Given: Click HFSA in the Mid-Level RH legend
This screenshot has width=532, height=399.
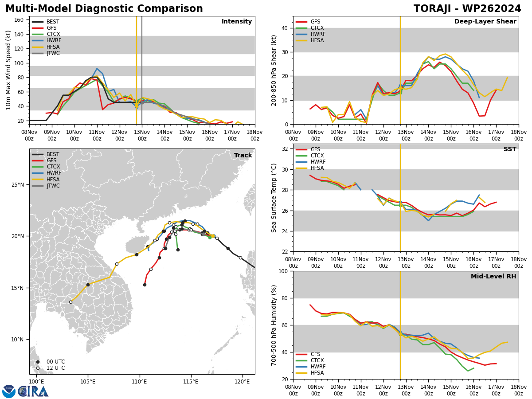Looking at the screenshot, I should point(317,373).
